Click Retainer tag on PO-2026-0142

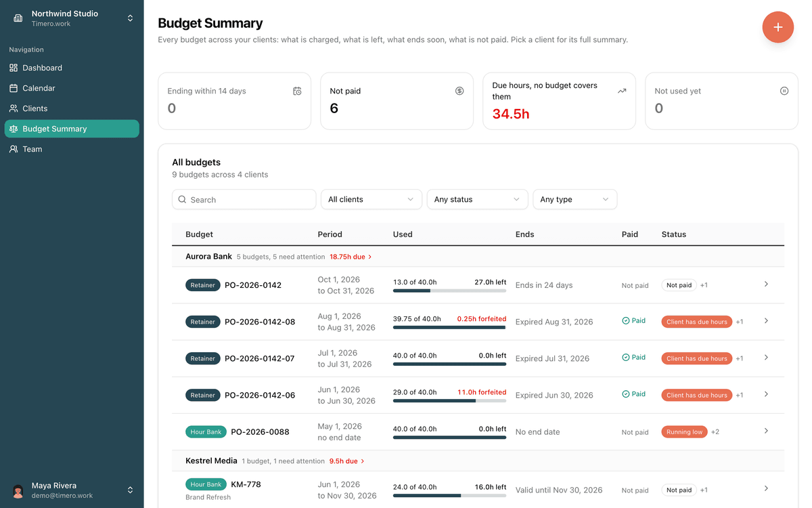(x=202, y=285)
